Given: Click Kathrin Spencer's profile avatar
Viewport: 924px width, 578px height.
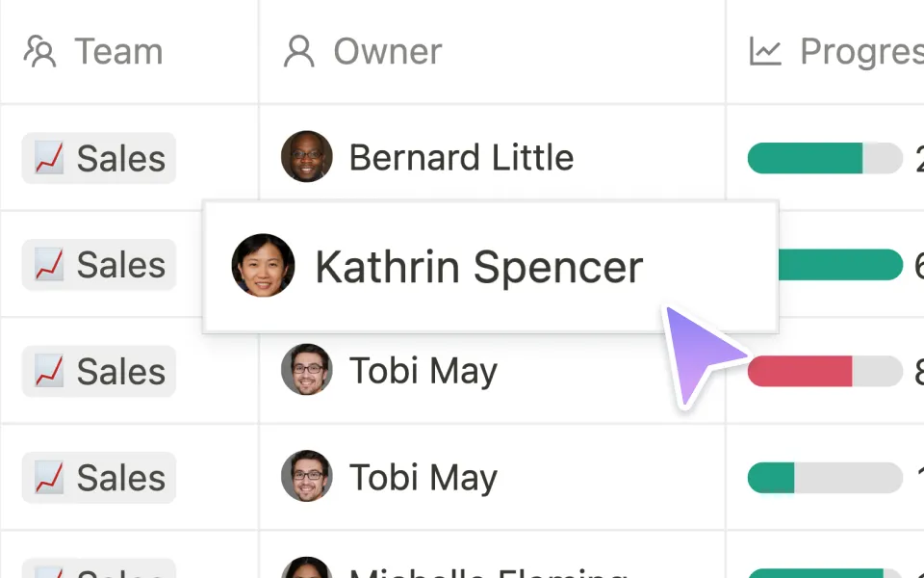Looking at the screenshot, I should [263, 267].
